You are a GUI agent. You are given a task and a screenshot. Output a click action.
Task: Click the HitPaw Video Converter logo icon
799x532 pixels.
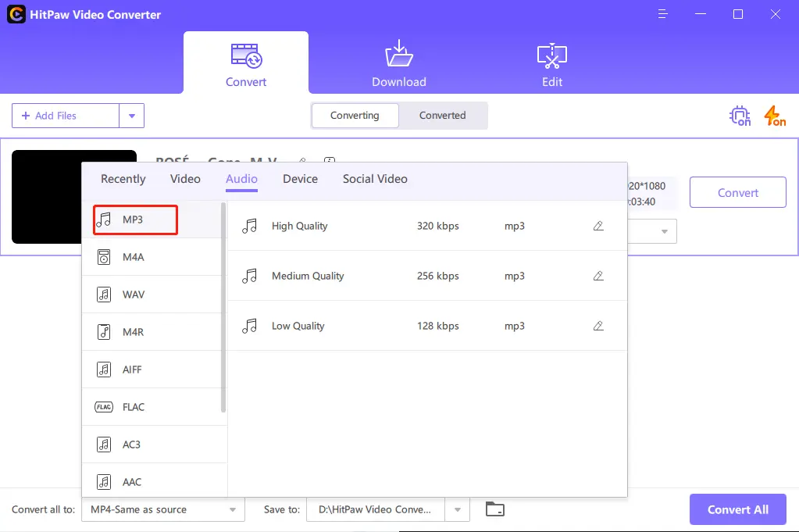(x=16, y=14)
